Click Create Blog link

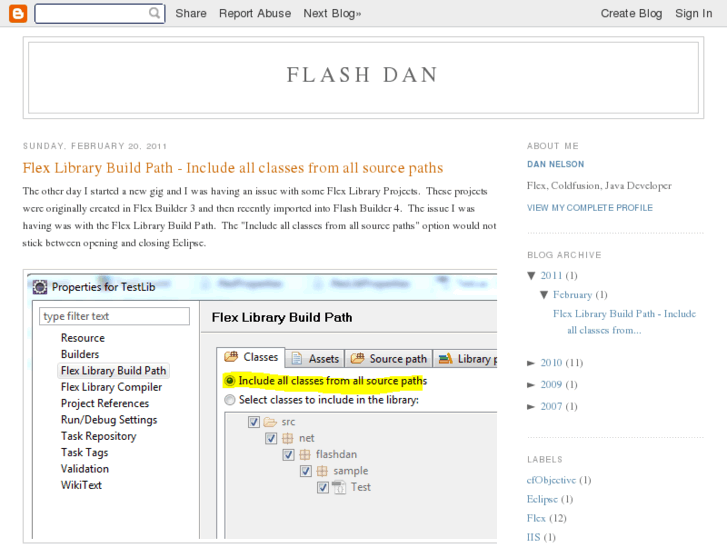(631, 13)
